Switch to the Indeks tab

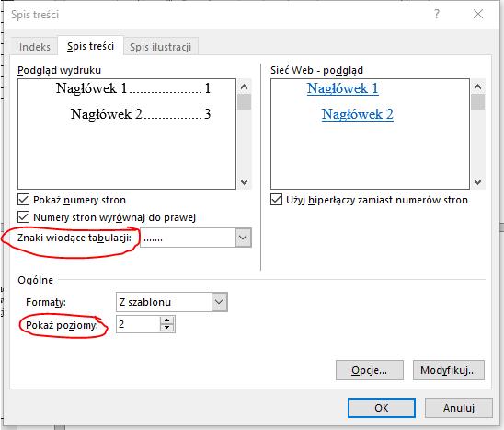coord(34,47)
